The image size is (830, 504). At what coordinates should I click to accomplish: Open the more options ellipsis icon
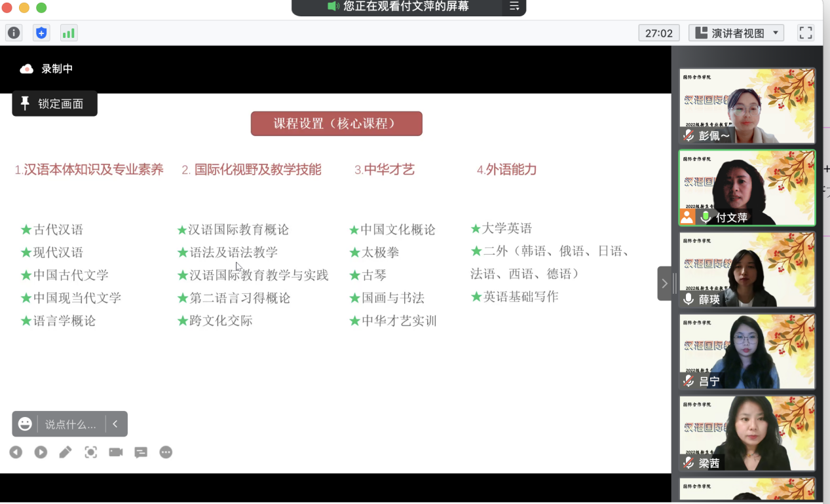coord(166,452)
